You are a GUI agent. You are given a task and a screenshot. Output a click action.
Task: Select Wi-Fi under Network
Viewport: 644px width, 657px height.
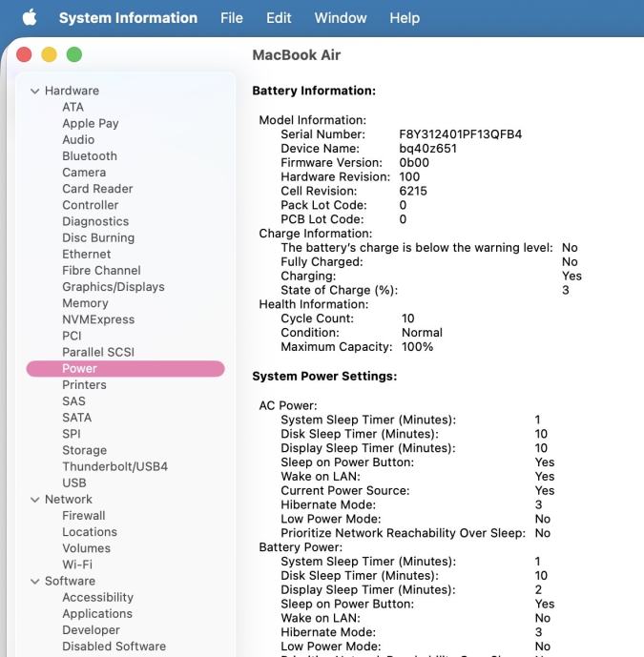77,565
